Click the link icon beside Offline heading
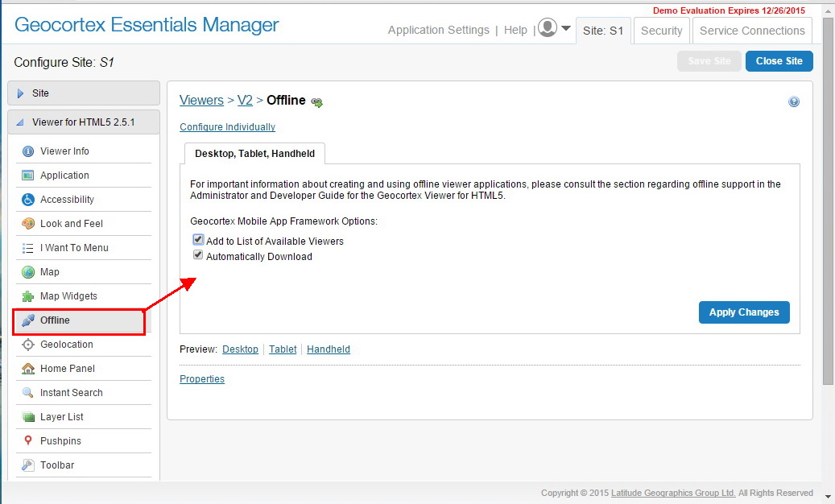The image size is (835, 504). (x=317, y=102)
